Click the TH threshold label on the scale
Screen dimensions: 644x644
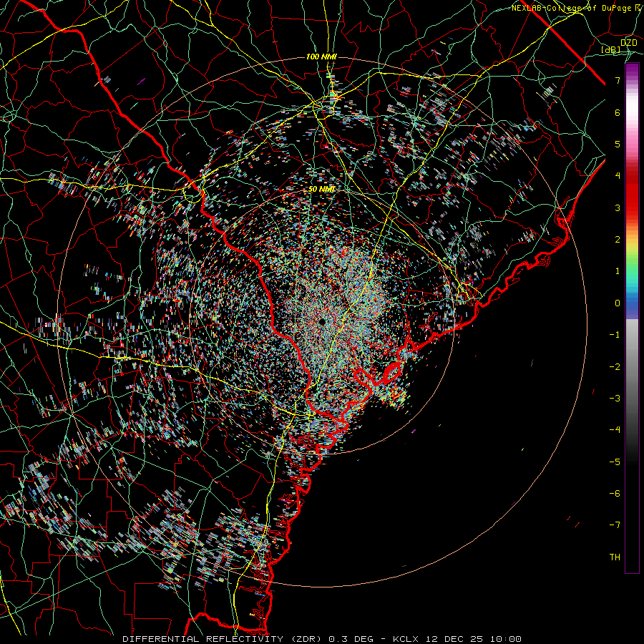[615, 557]
